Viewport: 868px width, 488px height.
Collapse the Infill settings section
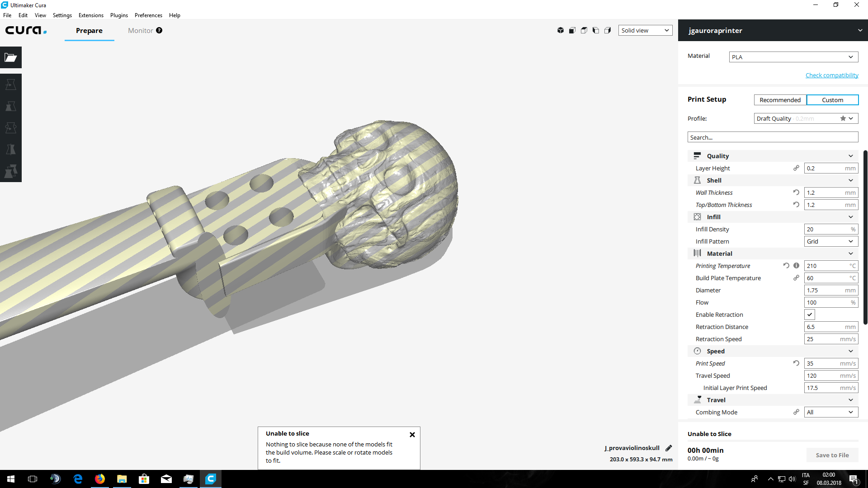[773, 217]
